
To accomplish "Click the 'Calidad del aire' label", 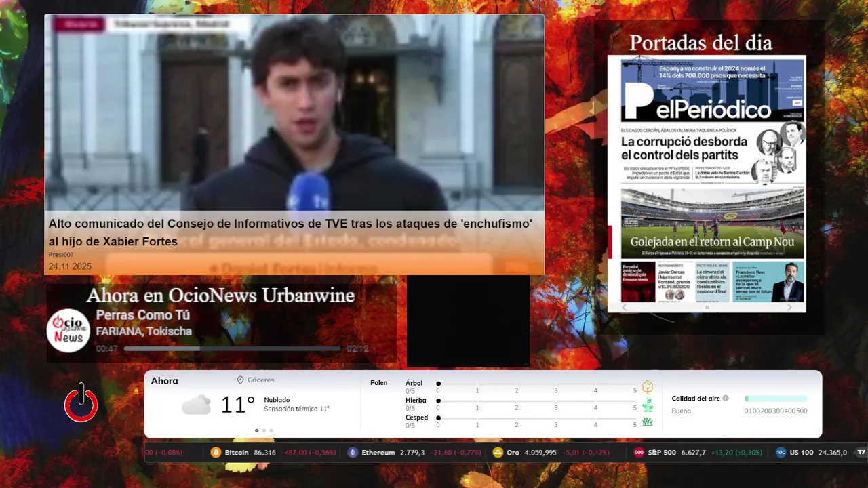I will point(696,399).
